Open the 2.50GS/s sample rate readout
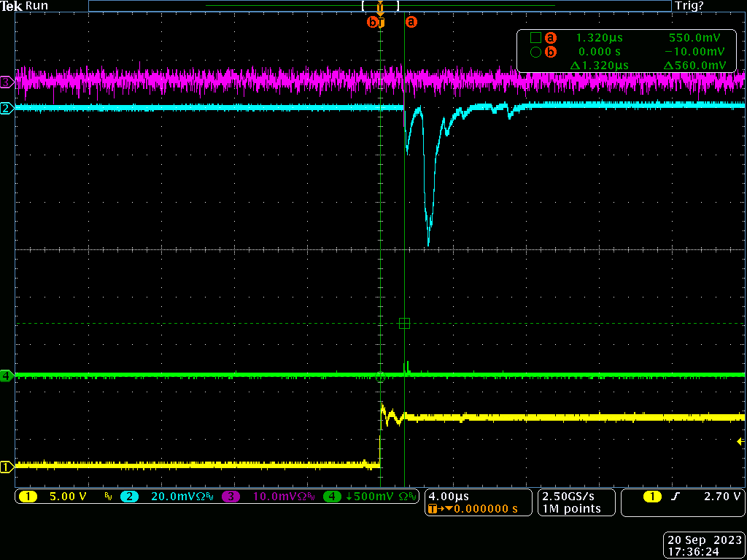This screenshot has width=747, height=560. point(567,496)
